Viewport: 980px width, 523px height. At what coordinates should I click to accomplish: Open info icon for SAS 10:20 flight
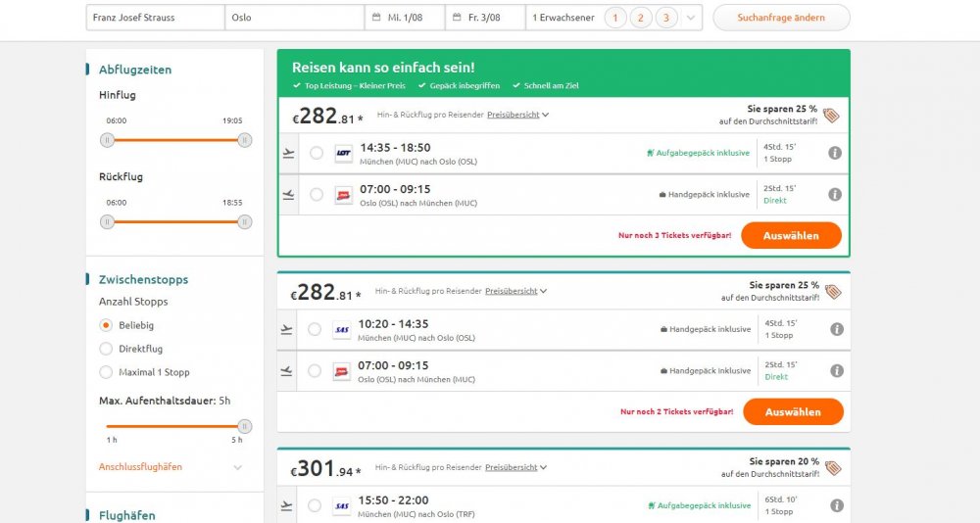[837, 329]
